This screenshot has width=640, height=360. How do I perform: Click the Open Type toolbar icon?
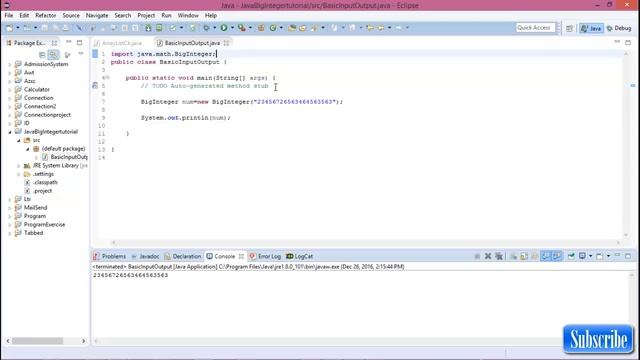point(292,28)
